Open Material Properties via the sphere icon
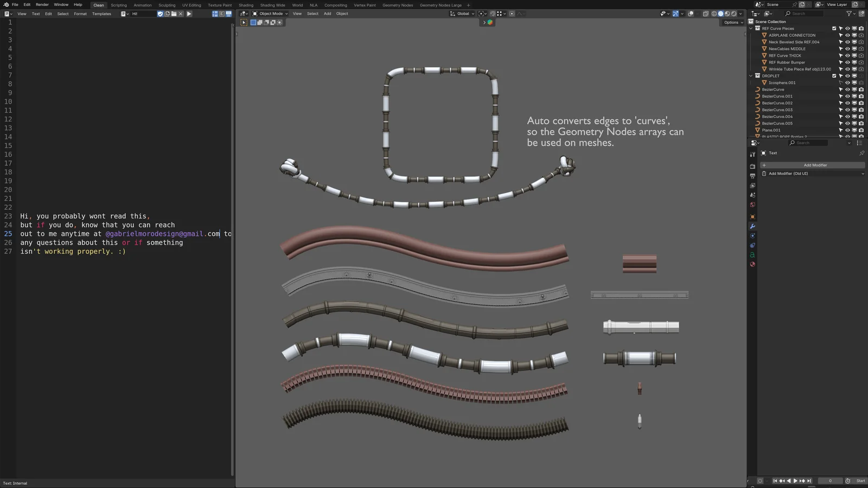The image size is (868, 488). click(752, 265)
